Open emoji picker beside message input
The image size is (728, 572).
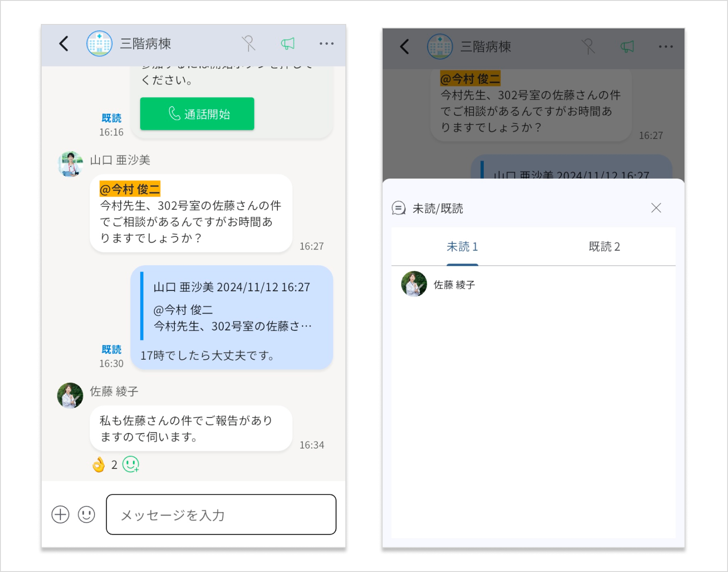[x=87, y=515]
